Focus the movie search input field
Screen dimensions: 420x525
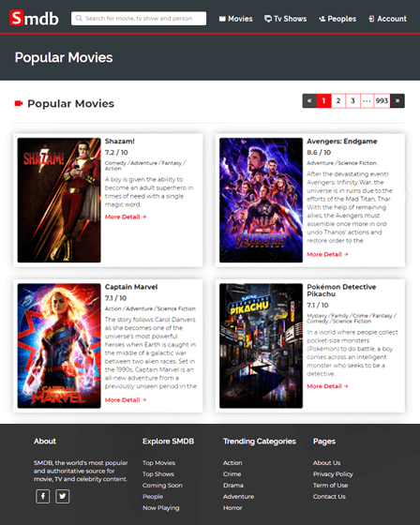coord(139,19)
